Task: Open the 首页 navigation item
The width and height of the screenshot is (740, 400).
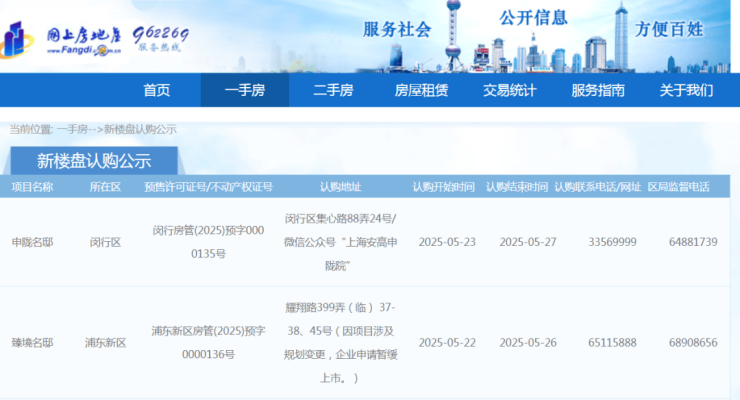Action: tap(156, 90)
